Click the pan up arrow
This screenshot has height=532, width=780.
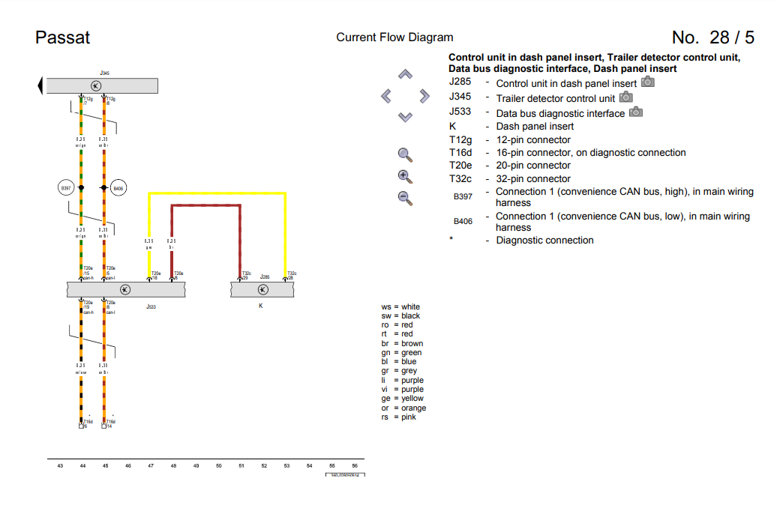tap(405, 74)
